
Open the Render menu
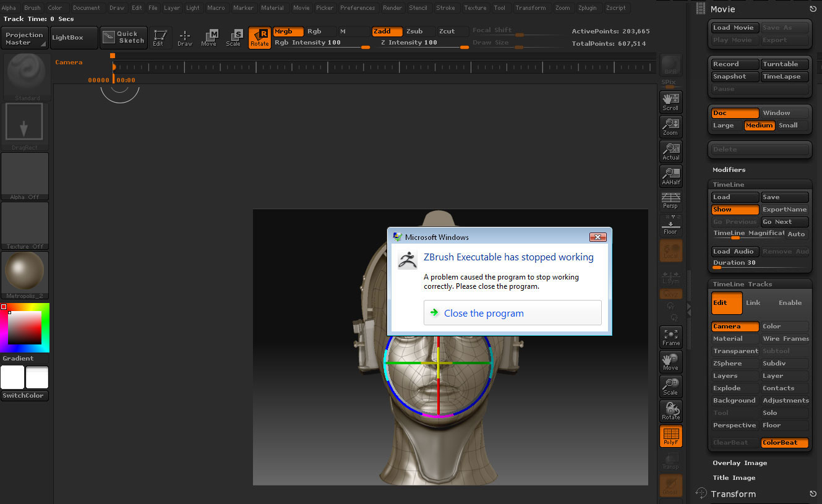click(x=392, y=8)
